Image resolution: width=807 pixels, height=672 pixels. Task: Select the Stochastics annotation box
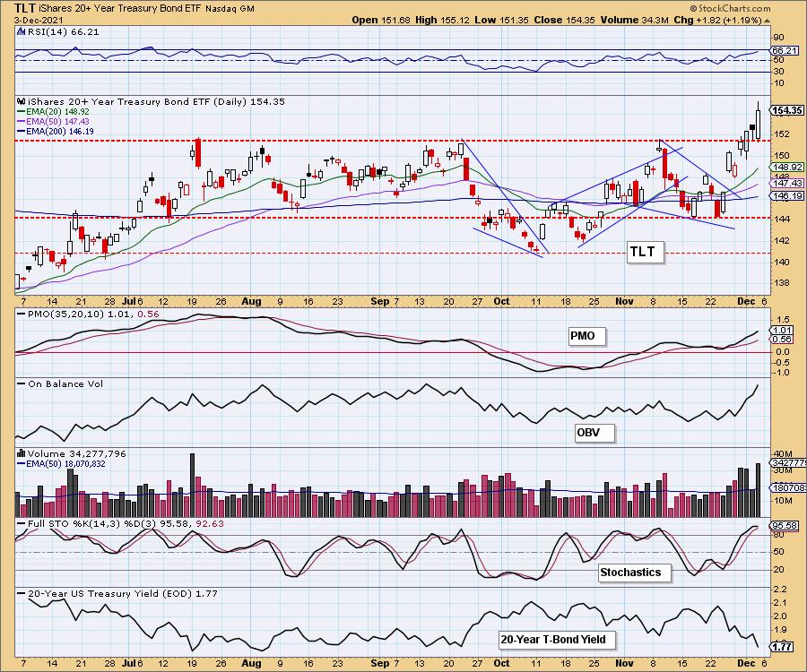635,573
